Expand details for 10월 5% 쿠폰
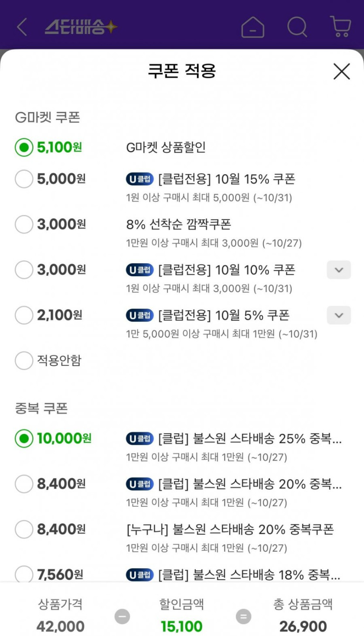 tap(339, 316)
